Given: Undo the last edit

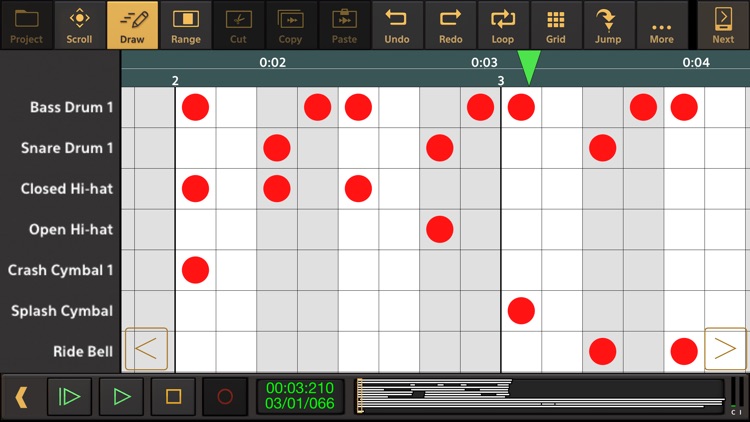Looking at the screenshot, I should coord(397,25).
